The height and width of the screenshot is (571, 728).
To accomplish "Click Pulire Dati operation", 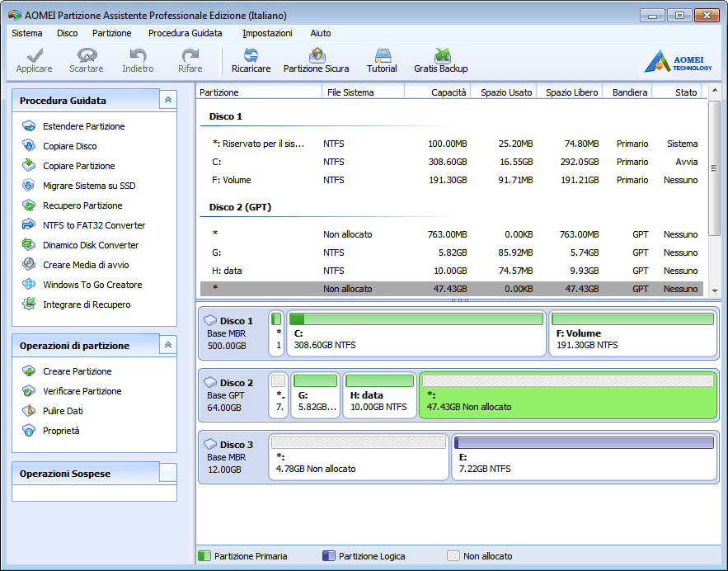I will [63, 411].
